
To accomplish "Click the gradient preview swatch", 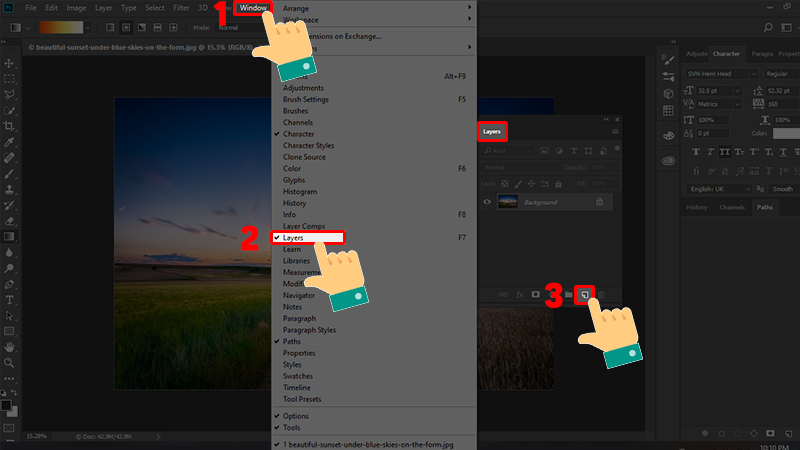I will pos(61,28).
